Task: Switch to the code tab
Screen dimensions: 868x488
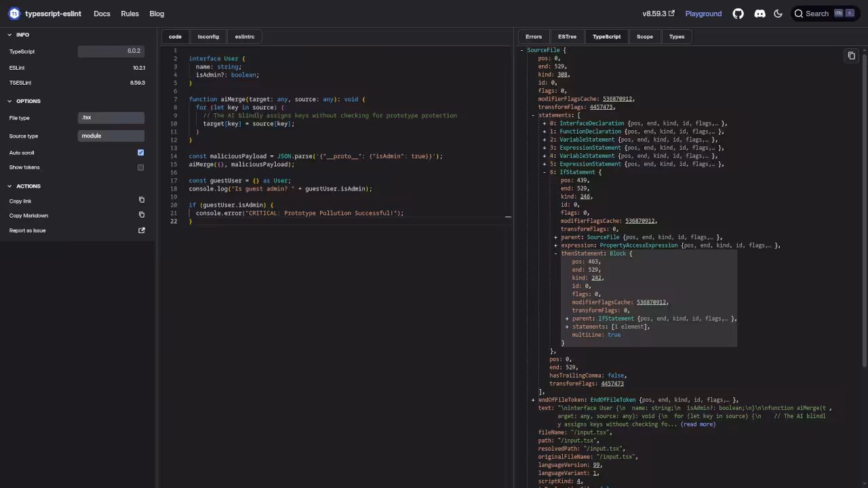Action: pyautogui.click(x=175, y=37)
